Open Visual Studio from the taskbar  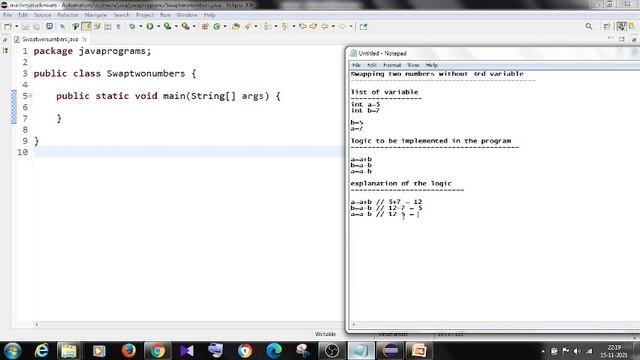pyautogui.click(x=187, y=351)
